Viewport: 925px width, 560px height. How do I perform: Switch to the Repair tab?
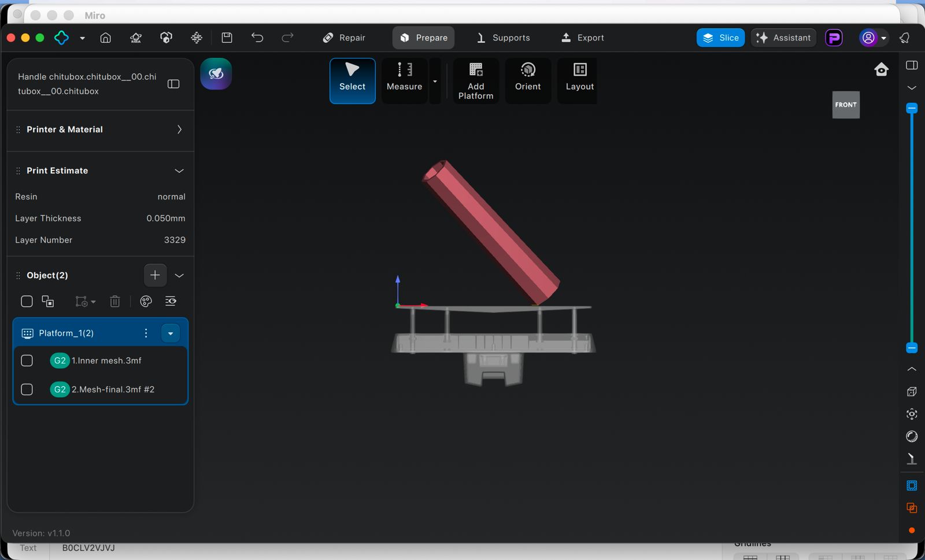[x=344, y=38]
